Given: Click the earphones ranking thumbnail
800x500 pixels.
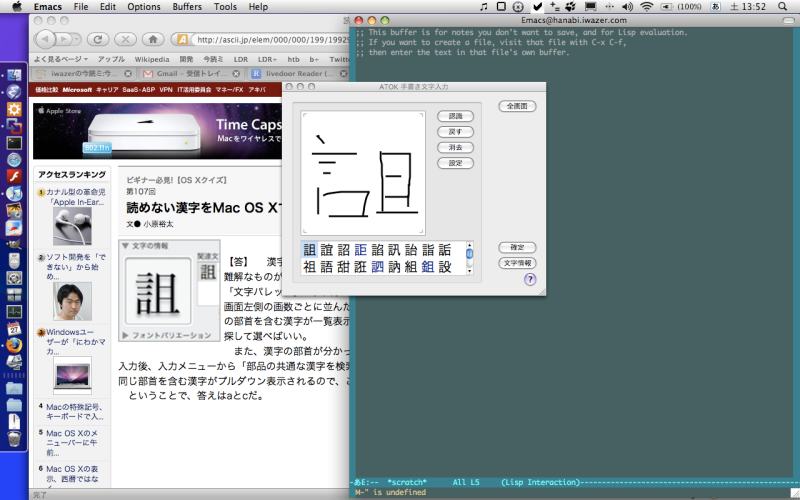Looking at the screenshot, I should [x=72, y=227].
